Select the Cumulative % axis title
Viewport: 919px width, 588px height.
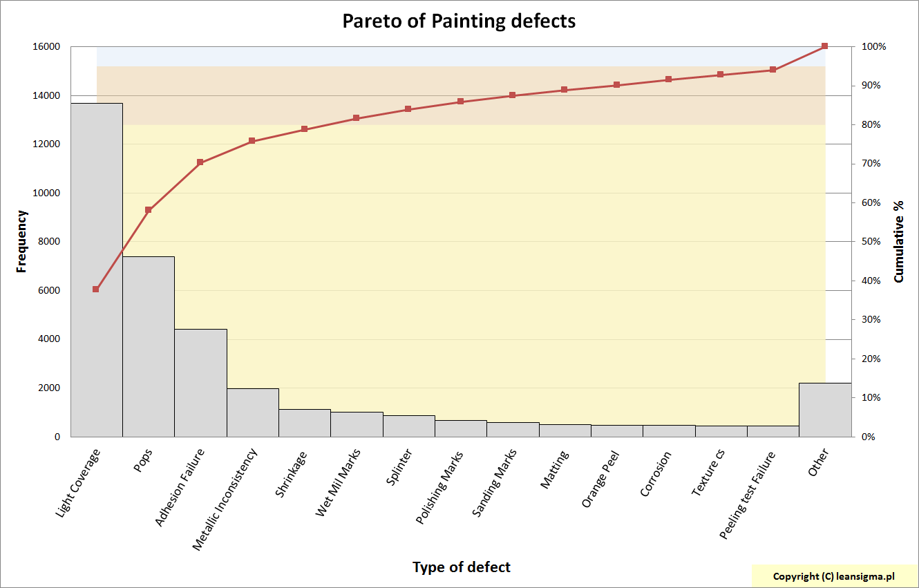[899, 242]
